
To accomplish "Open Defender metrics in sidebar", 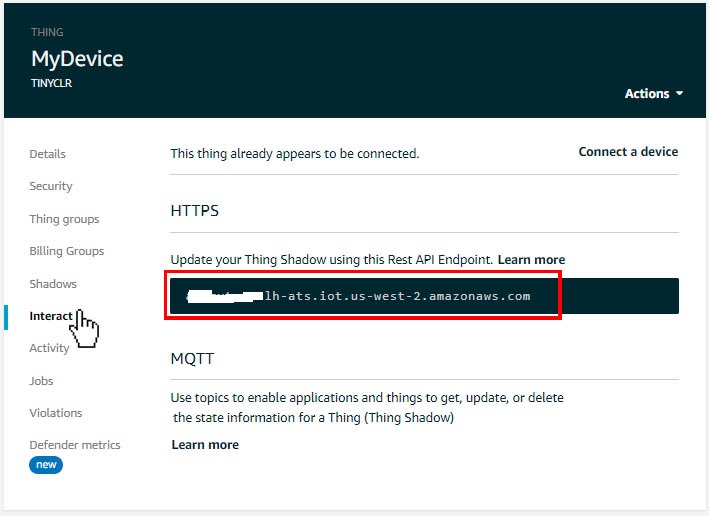I will [x=75, y=445].
